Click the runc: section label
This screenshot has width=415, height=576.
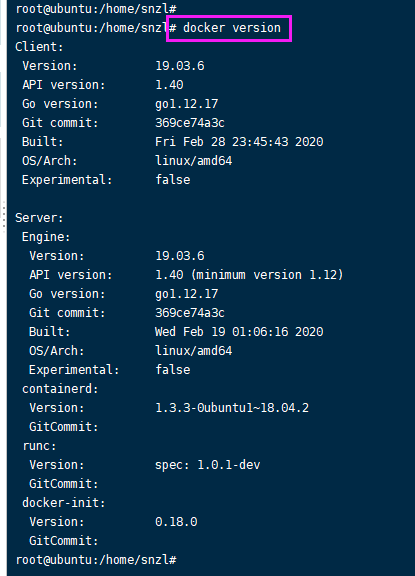(39, 446)
